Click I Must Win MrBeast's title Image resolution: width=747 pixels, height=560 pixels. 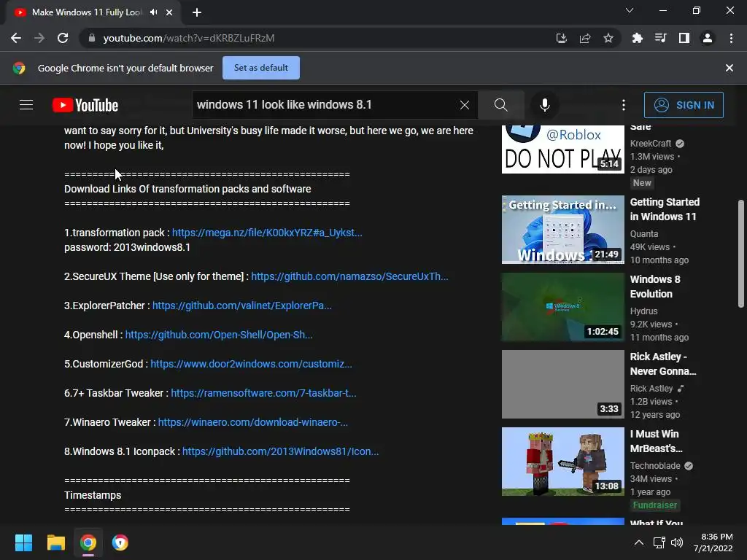[x=657, y=441]
